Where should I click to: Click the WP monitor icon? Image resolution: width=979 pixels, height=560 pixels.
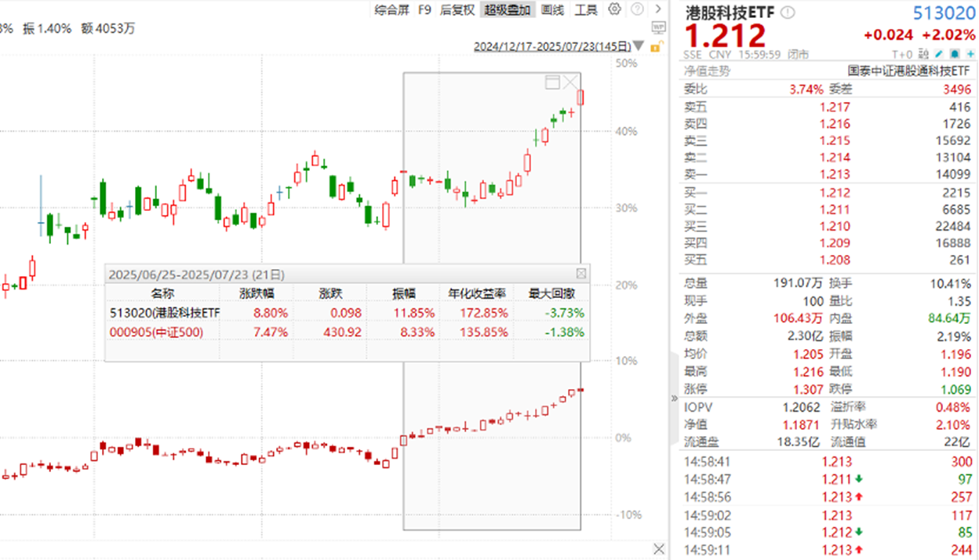[657, 28]
